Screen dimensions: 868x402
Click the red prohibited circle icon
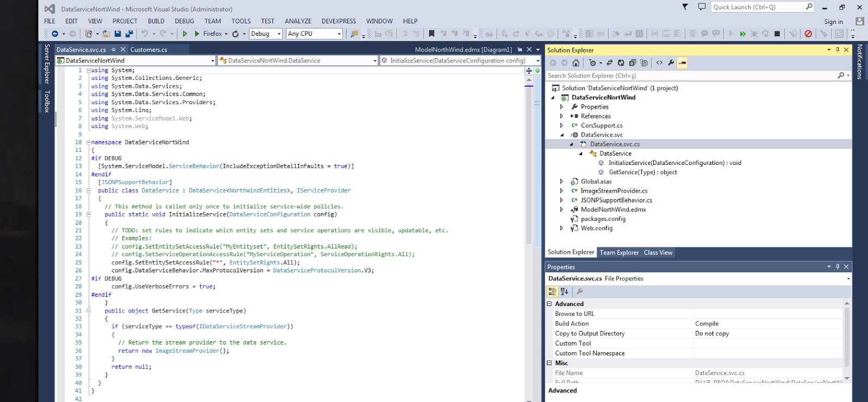click(808, 34)
